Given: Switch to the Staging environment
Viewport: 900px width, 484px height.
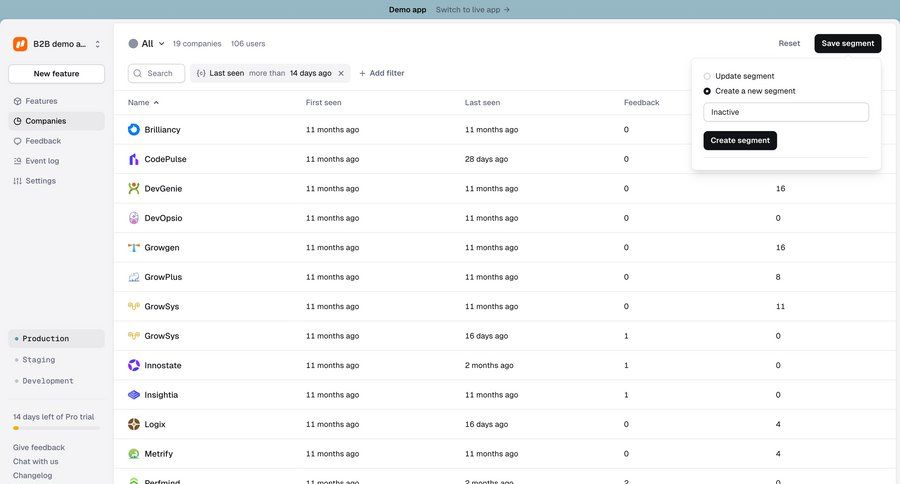Looking at the screenshot, I should [x=56, y=360].
